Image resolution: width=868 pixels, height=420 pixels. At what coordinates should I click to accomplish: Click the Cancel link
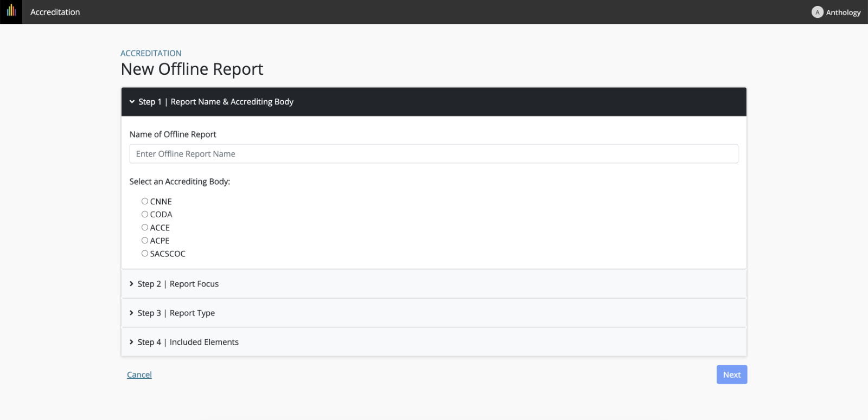139,374
